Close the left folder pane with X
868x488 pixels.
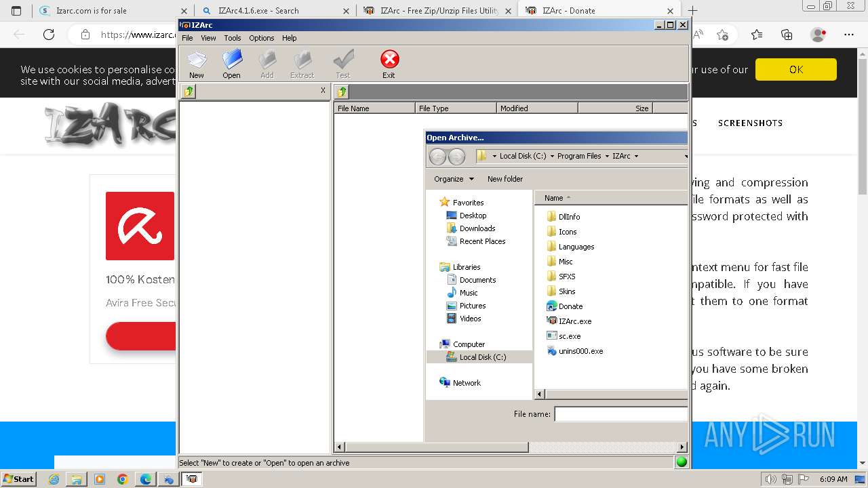pos(323,90)
